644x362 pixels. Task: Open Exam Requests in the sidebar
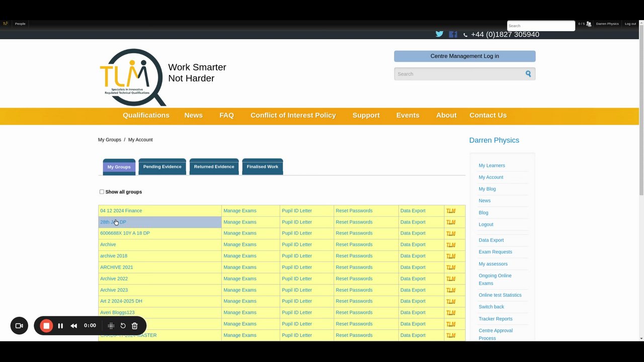496,252
